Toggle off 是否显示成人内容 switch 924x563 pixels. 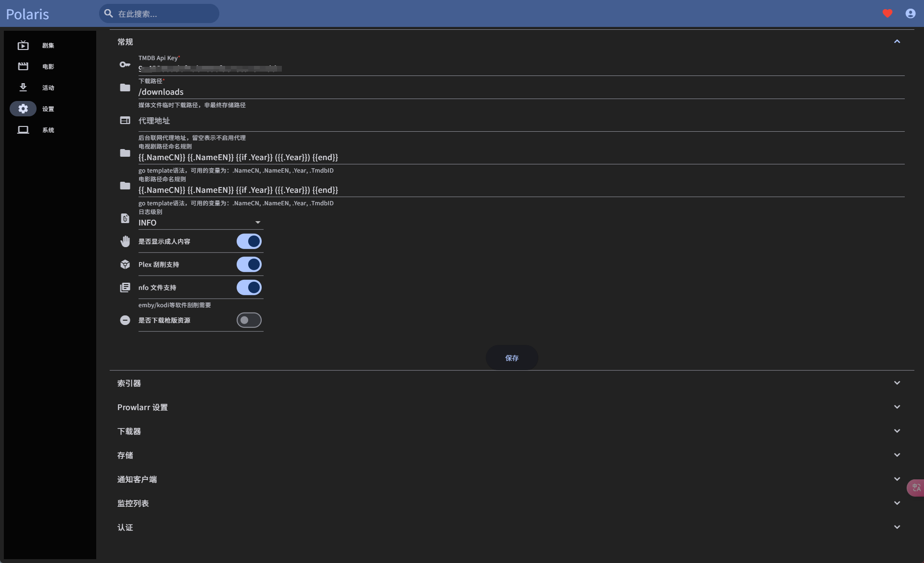[x=249, y=241]
